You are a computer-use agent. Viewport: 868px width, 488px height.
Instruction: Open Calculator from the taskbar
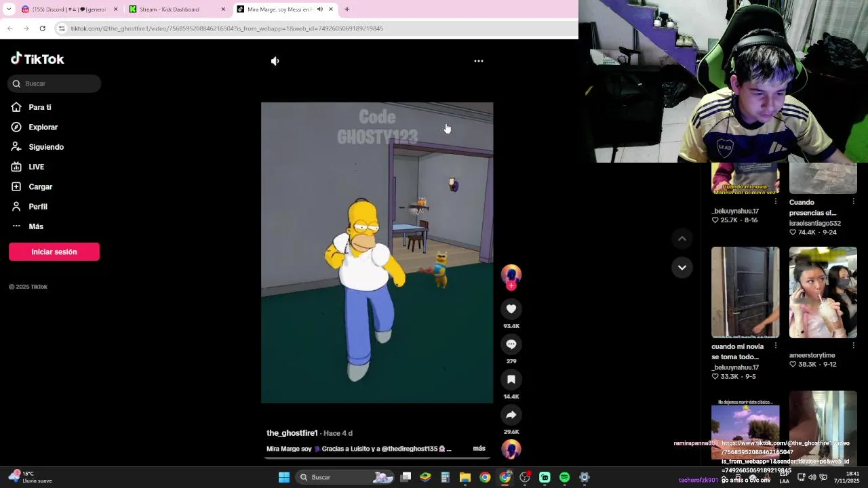tap(445, 477)
